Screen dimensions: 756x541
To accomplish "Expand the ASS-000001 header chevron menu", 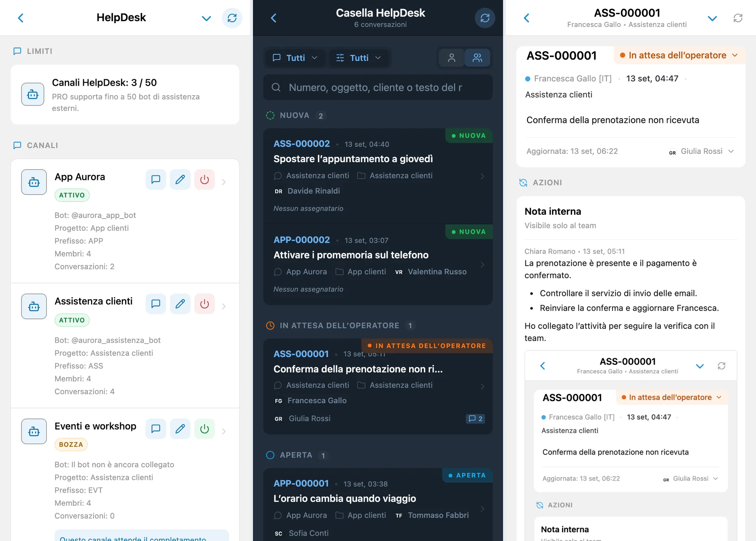I will [x=712, y=18].
